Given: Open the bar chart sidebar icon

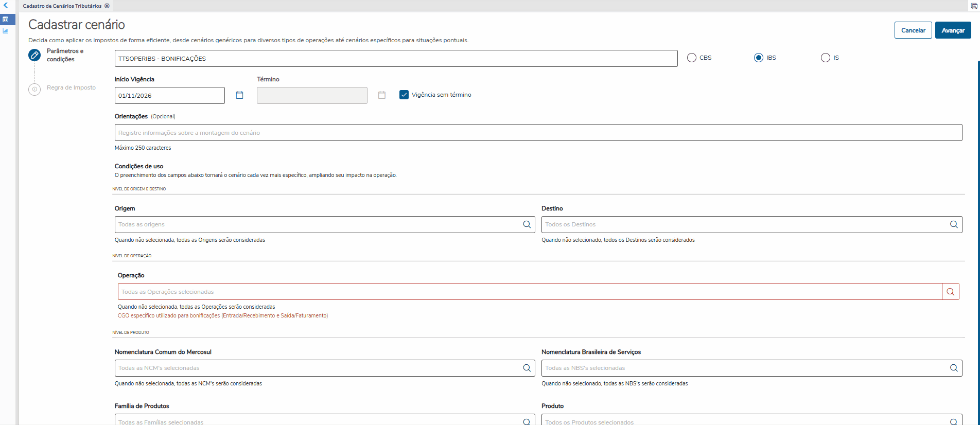Looking at the screenshot, I should pos(6,31).
